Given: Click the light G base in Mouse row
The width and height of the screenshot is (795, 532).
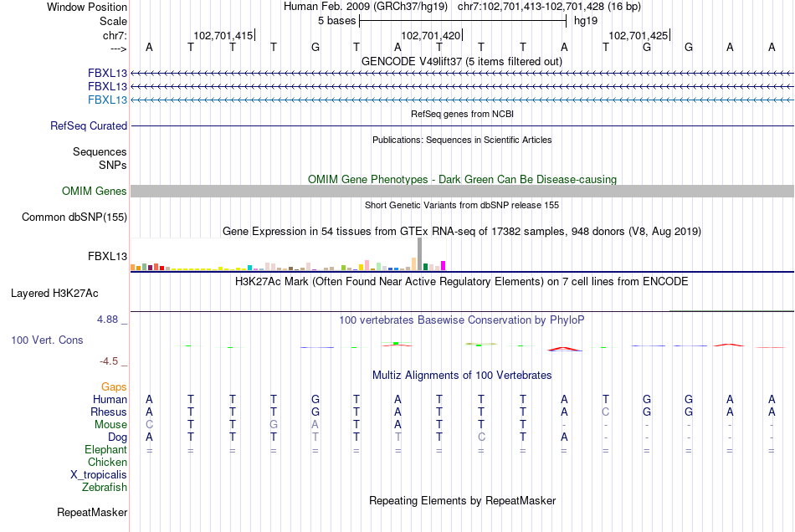Looking at the screenshot, I should pos(274,425).
